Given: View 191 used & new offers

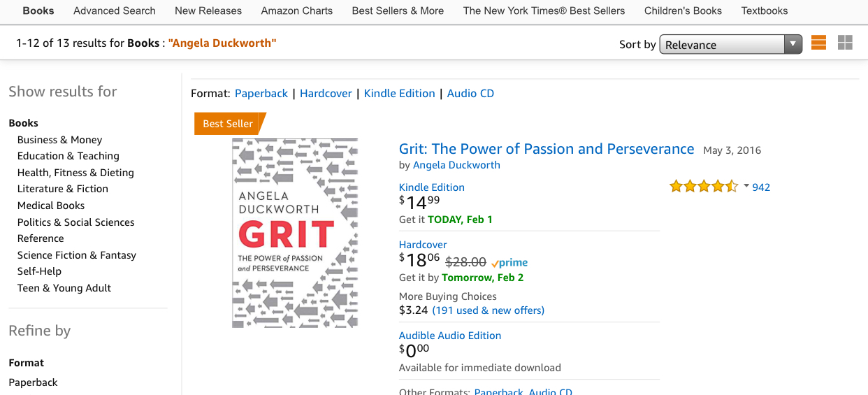Looking at the screenshot, I should coord(488,310).
